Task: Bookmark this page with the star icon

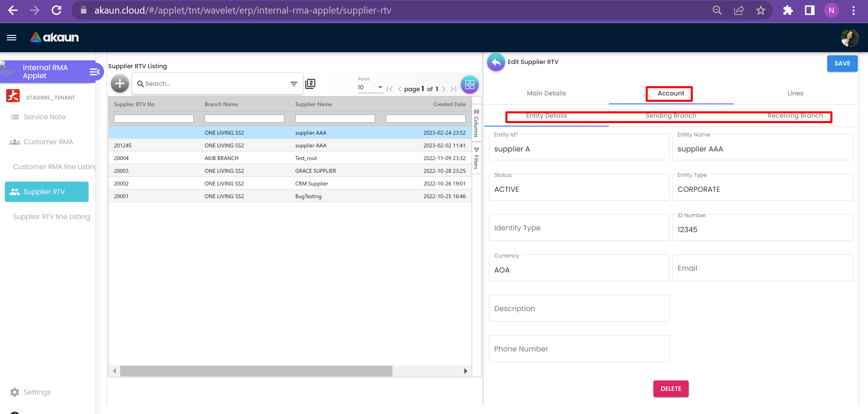Action: click(x=761, y=10)
